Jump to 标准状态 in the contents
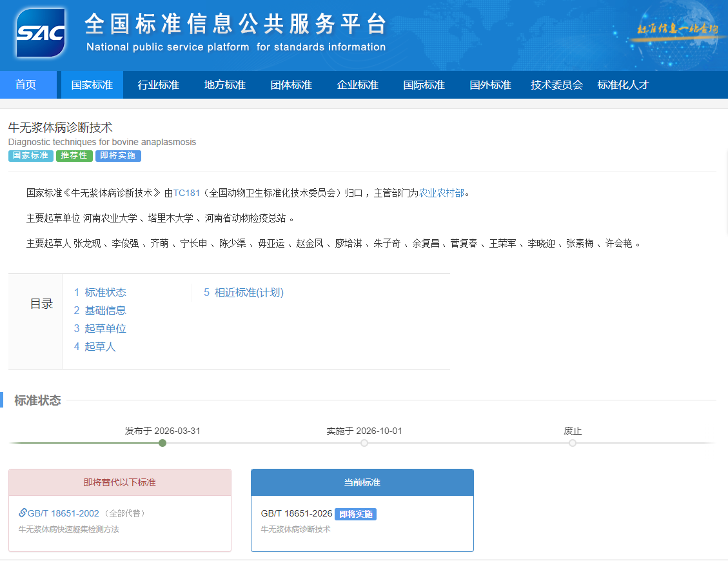This screenshot has height=561, width=728. pos(105,293)
